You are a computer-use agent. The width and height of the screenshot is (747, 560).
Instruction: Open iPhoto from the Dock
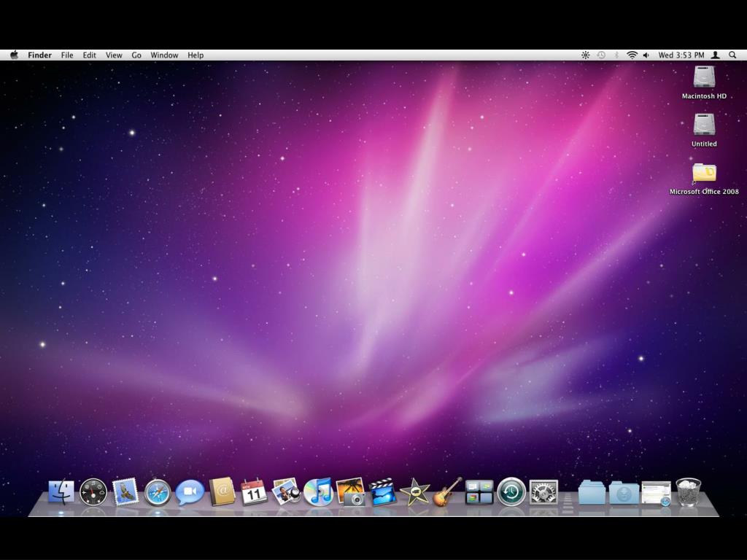click(351, 492)
